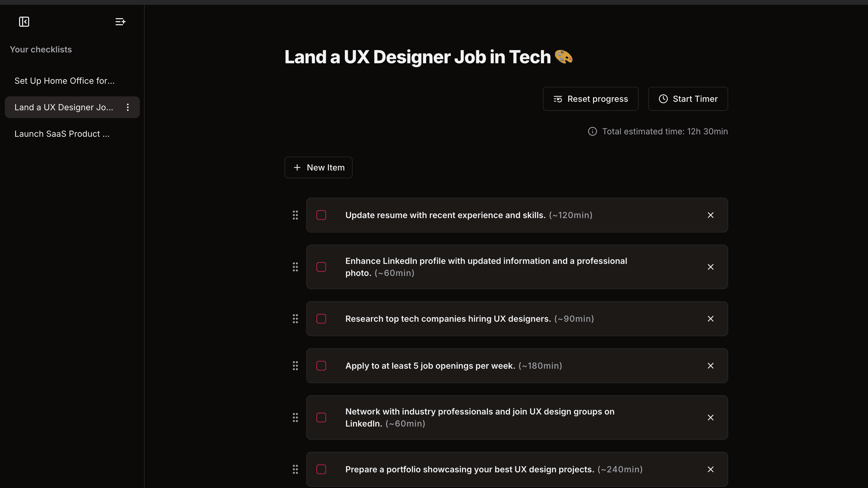The image size is (868, 488).
Task: Click the New Item button
Action: click(318, 167)
